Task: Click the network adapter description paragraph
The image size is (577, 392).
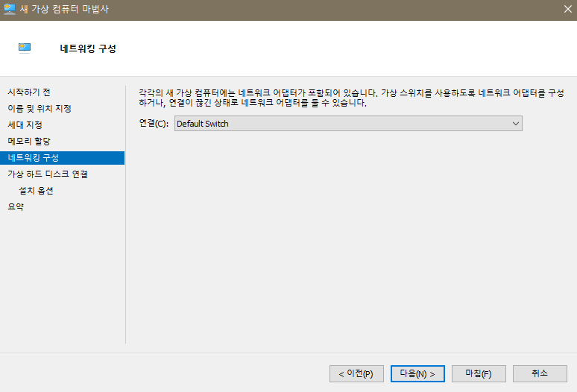Action: coord(351,98)
